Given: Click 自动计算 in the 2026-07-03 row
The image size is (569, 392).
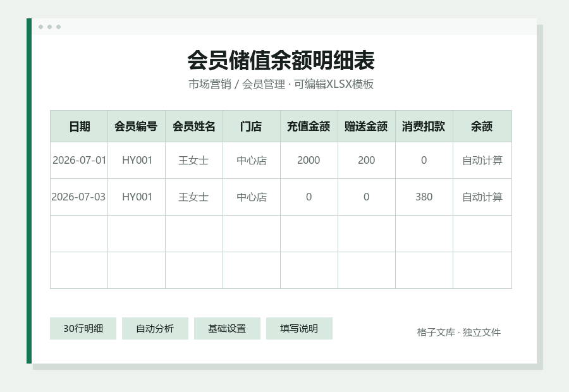Looking at the screenshot, I should pos(482,197).
